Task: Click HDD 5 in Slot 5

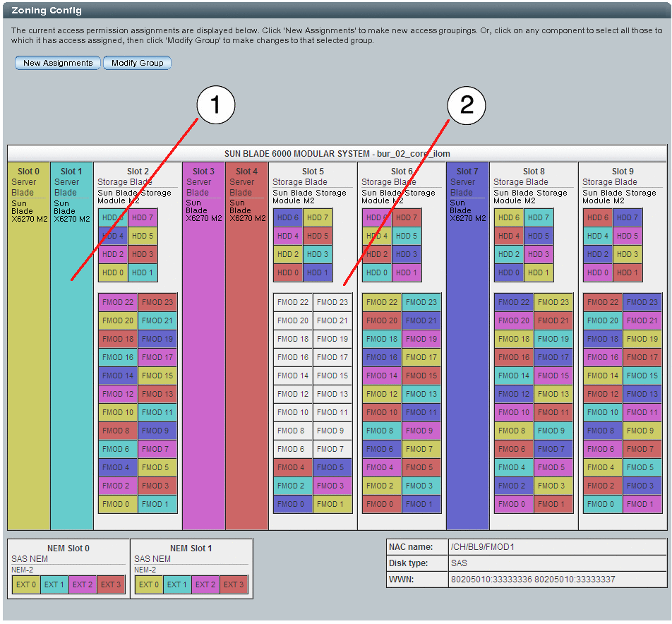Action: coord(318,236)
